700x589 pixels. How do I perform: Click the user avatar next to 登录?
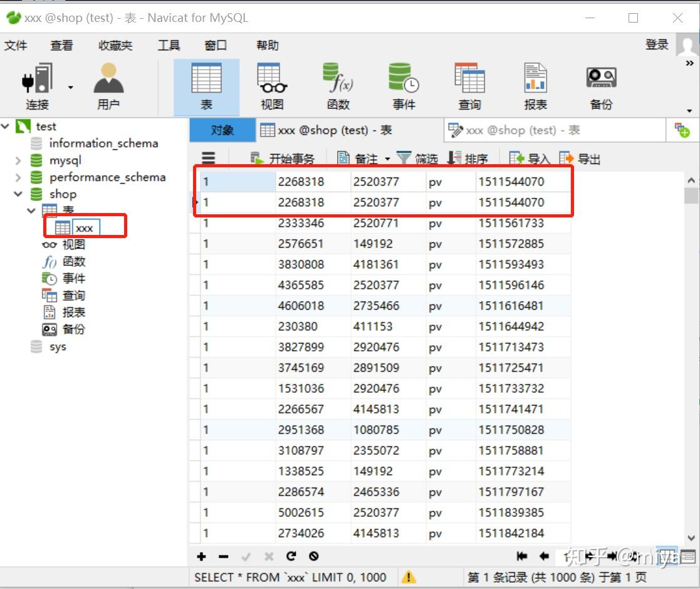pos(687,44)
